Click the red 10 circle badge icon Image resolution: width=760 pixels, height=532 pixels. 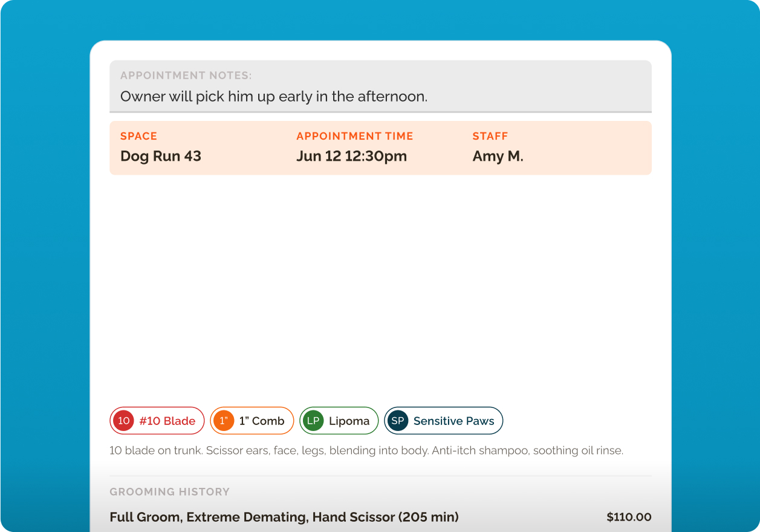point(123,421)
